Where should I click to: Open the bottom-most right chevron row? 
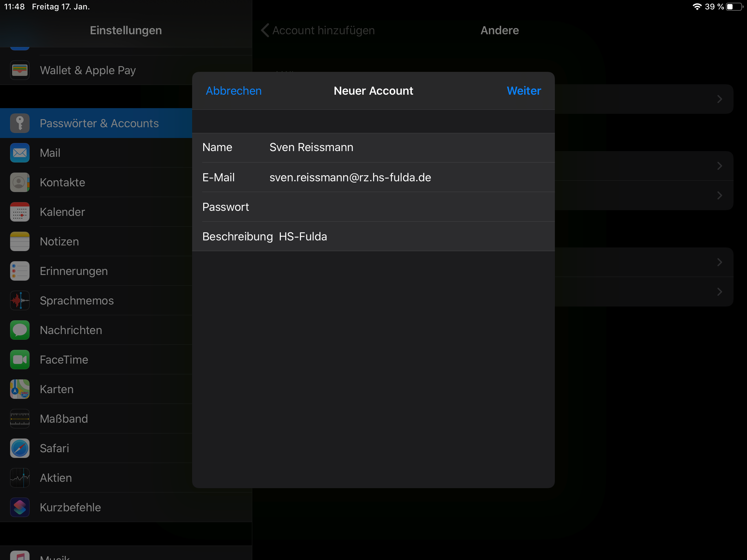point(719,292)
